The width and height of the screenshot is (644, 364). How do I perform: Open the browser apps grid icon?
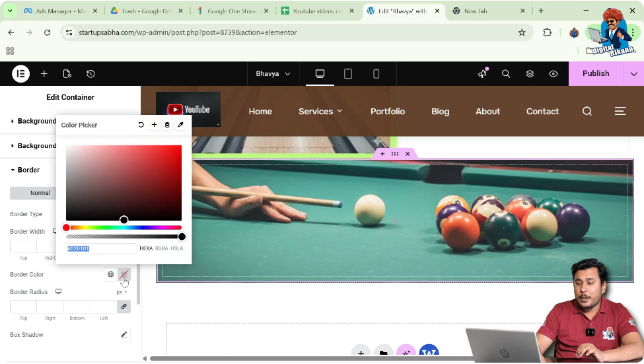point(10,51)
